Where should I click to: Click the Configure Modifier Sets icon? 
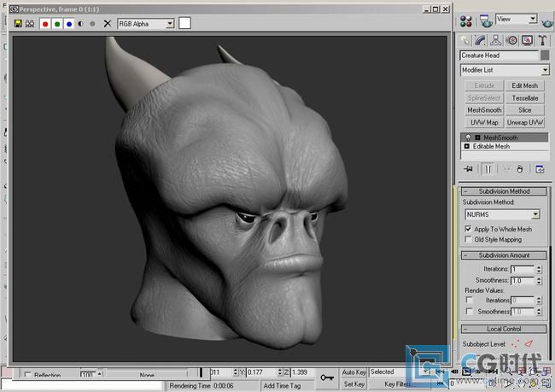pyautogui.click(x=540, y=169)
